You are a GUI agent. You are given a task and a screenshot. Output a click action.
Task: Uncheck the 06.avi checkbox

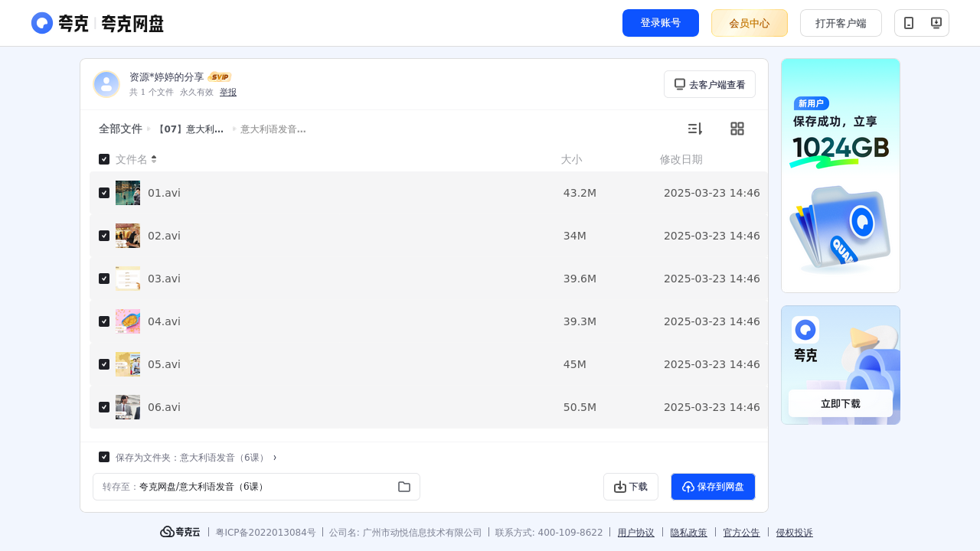(104, 407)
